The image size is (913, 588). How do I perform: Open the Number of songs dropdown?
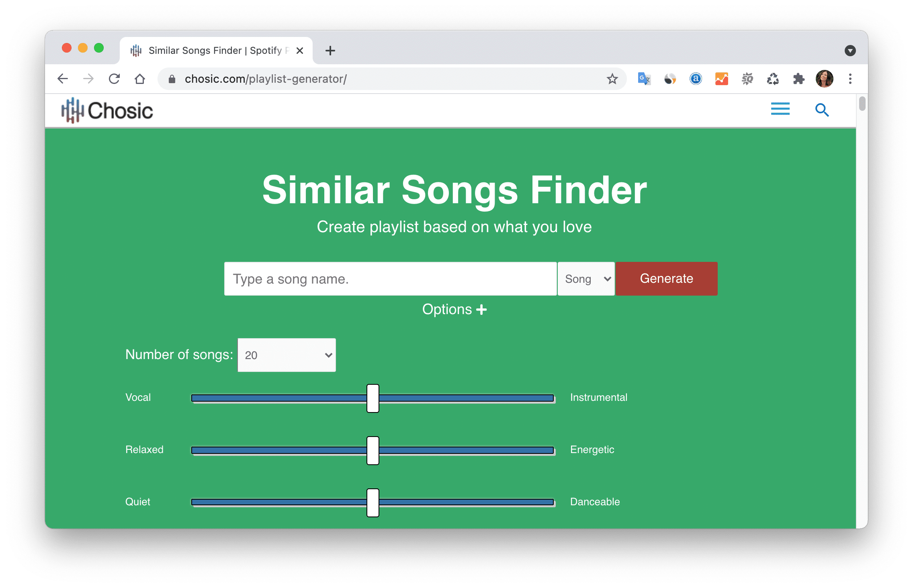click(x=287, y=355)
